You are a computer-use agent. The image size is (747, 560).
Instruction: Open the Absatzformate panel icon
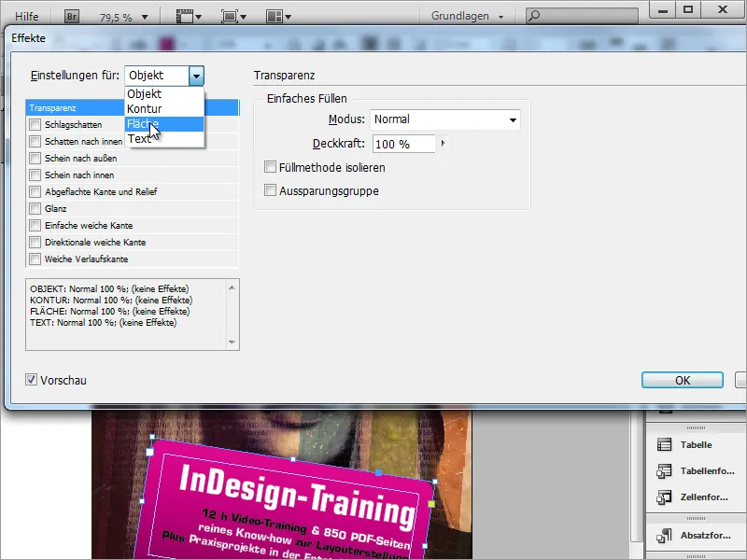click(x=664, y=536)
